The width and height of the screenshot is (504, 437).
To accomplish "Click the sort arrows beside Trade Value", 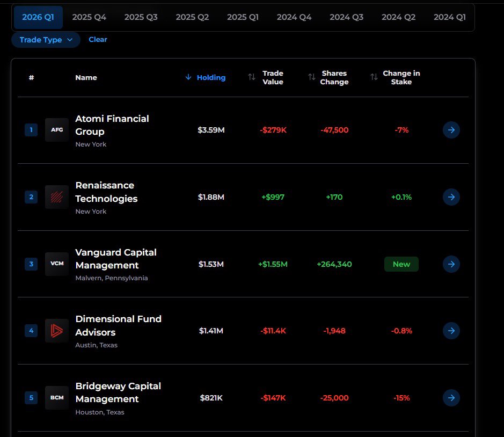I will pos(252,77).
